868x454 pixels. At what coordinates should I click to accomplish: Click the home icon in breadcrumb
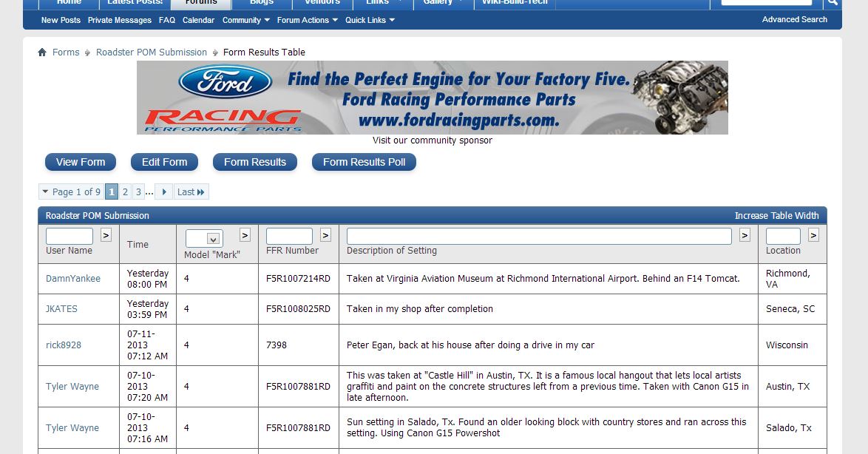click(x=42, y=52)
